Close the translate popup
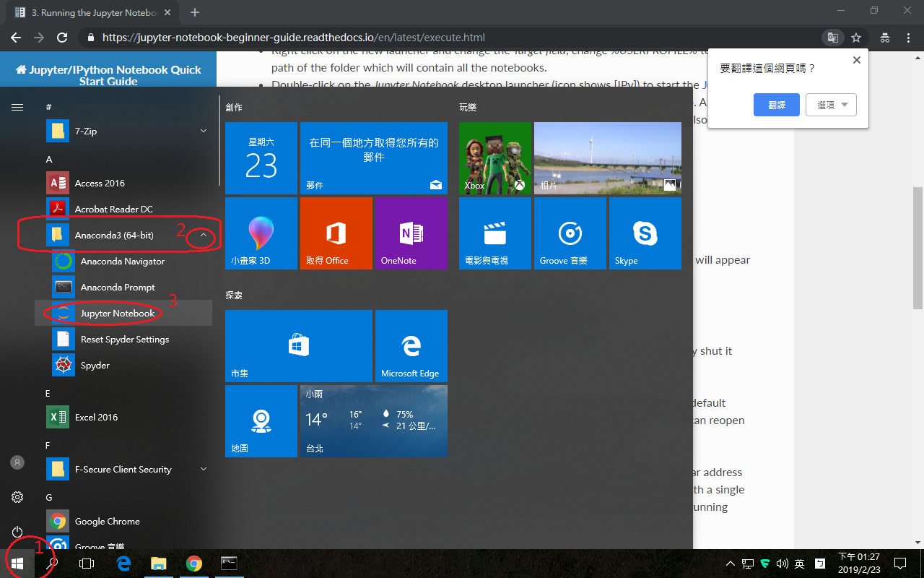The height and width of the screenshot is (578, 924). (x=857, y=61)
